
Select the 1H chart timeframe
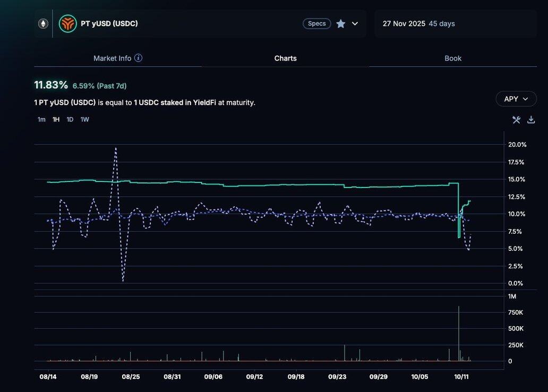point(56,120)
